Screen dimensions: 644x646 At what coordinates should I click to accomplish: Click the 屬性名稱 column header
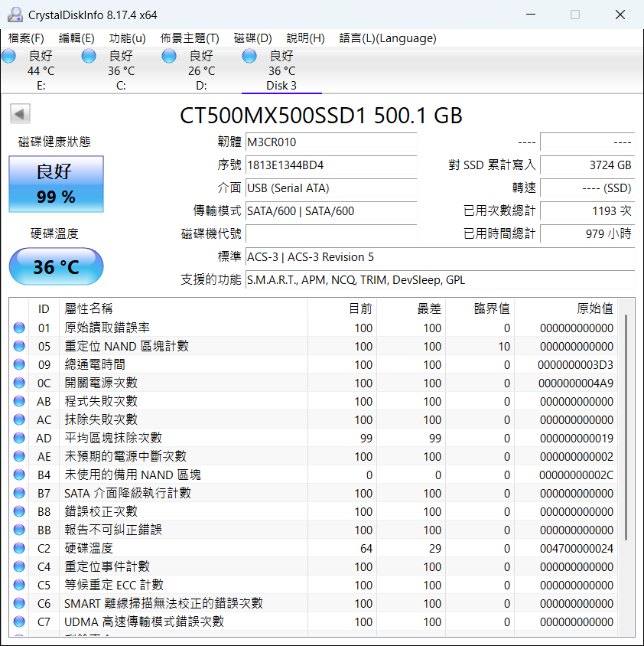184,308
